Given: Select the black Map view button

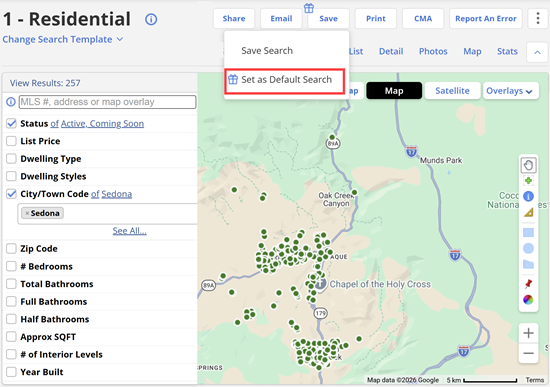Looking at the screenshot, I should (394, 91).
